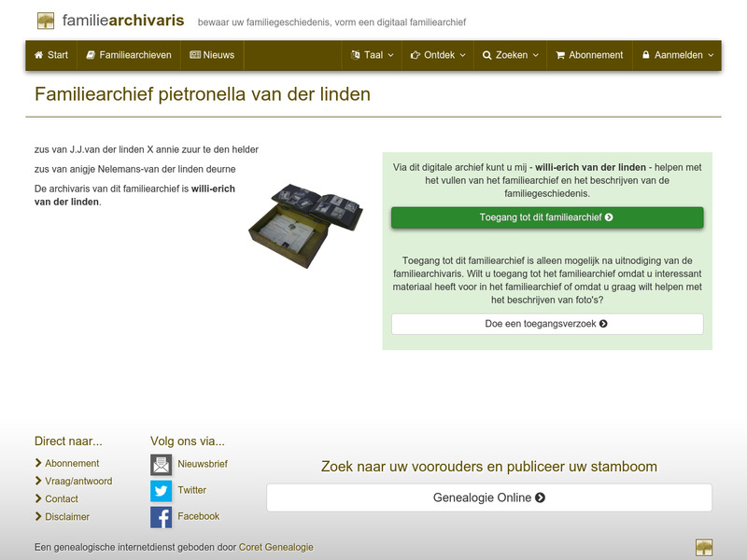Click the magnifier icon on Zoeken
This screenshot has height=560, width=747.
(488, 55)
